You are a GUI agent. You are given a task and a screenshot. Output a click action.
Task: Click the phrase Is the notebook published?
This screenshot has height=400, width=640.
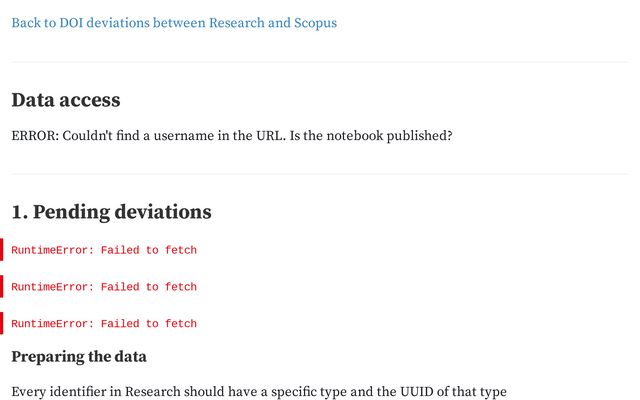[x=371, y=136]
